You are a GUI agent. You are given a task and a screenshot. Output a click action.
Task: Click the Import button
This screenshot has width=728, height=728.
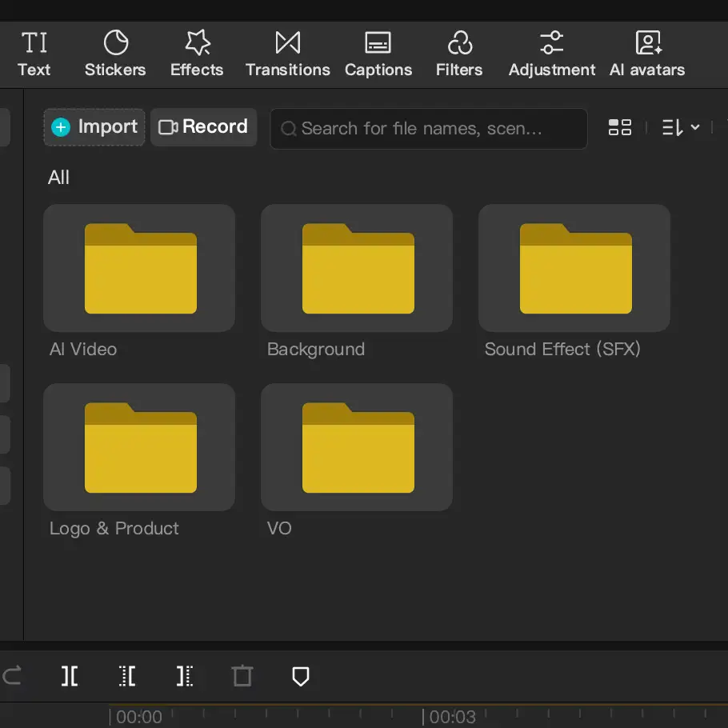coord(94,126)
